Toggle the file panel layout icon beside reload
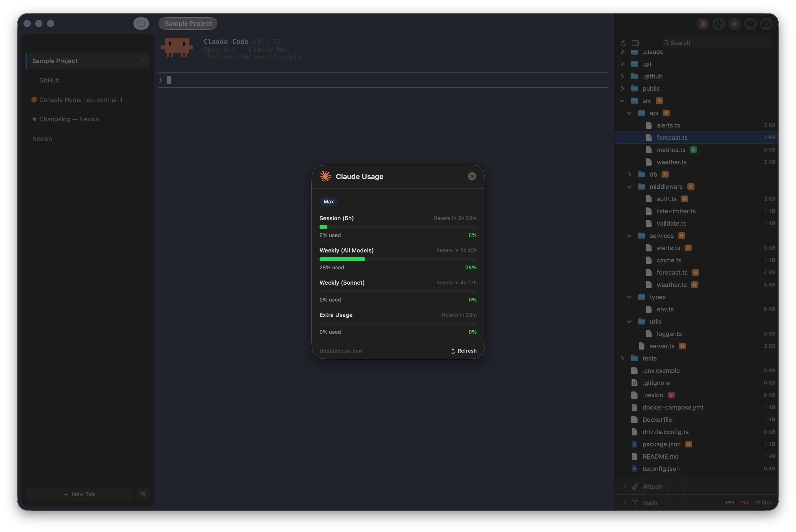 click(635, 43)
